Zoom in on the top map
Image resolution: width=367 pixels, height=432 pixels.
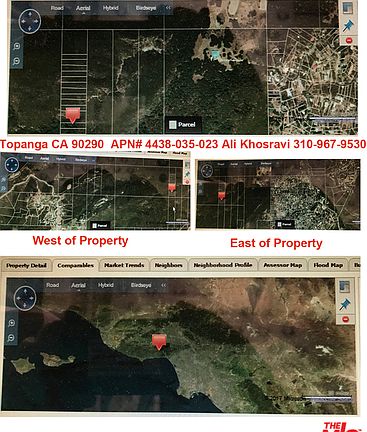click(17, 46)
